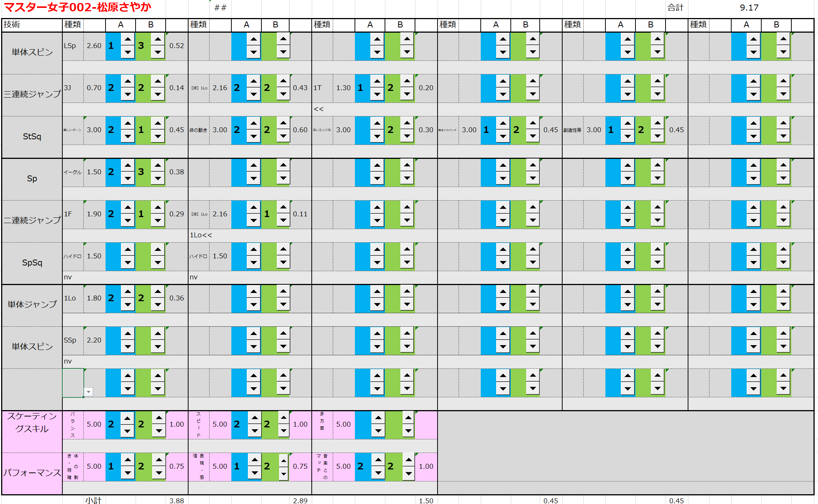Select the 1Lo<< note cell
Image resolution: width=818 pixels, height=504 pixels.
[x=201, y=235]
